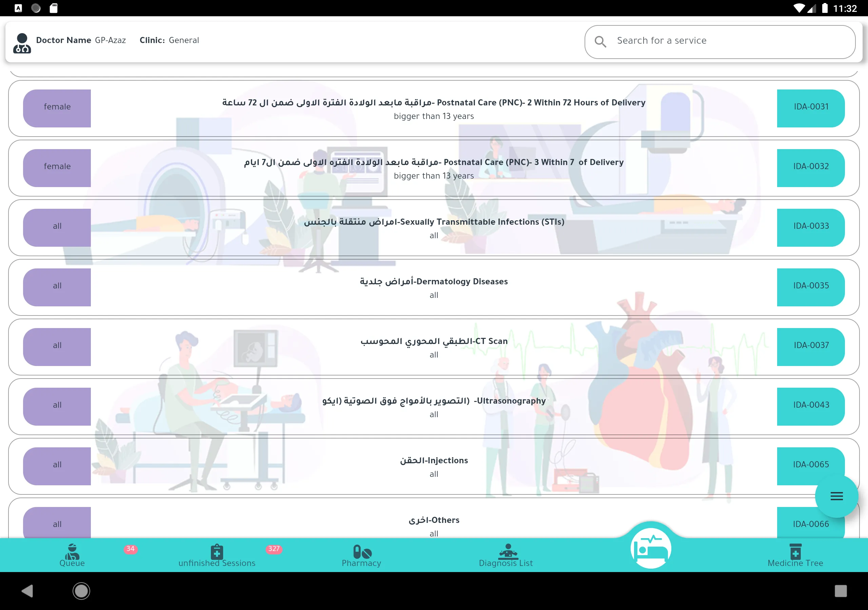Open the Pharmacy section
Screen dimensions: 868x610
click(362, 555)
